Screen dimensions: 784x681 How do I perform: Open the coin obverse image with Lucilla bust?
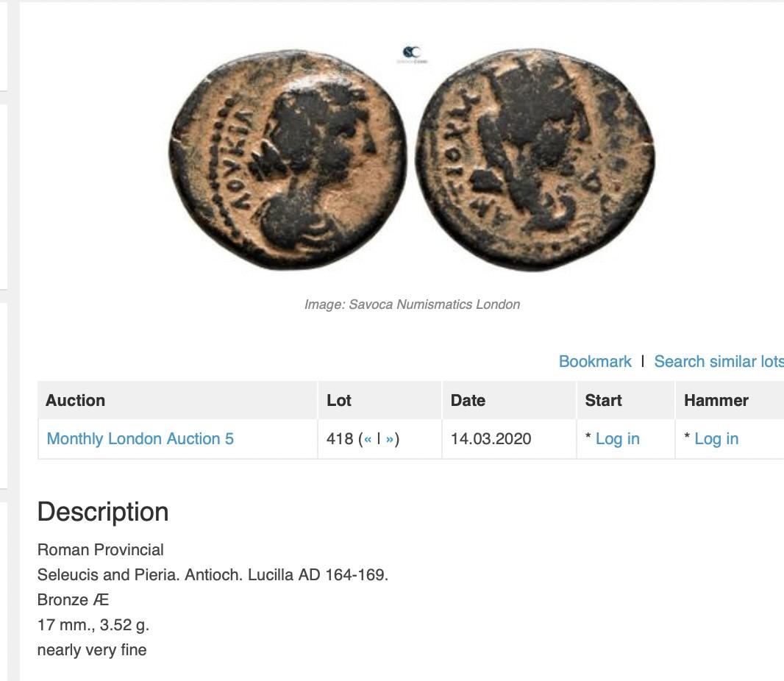pyautogui.click(x=288, y=158)
